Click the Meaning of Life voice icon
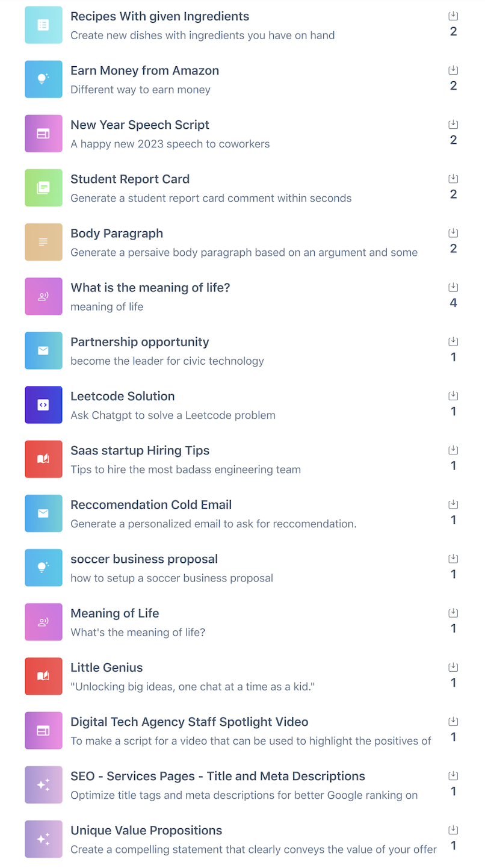Image resolution: width=485 pixels, height=868 pixels. (43, 622)
